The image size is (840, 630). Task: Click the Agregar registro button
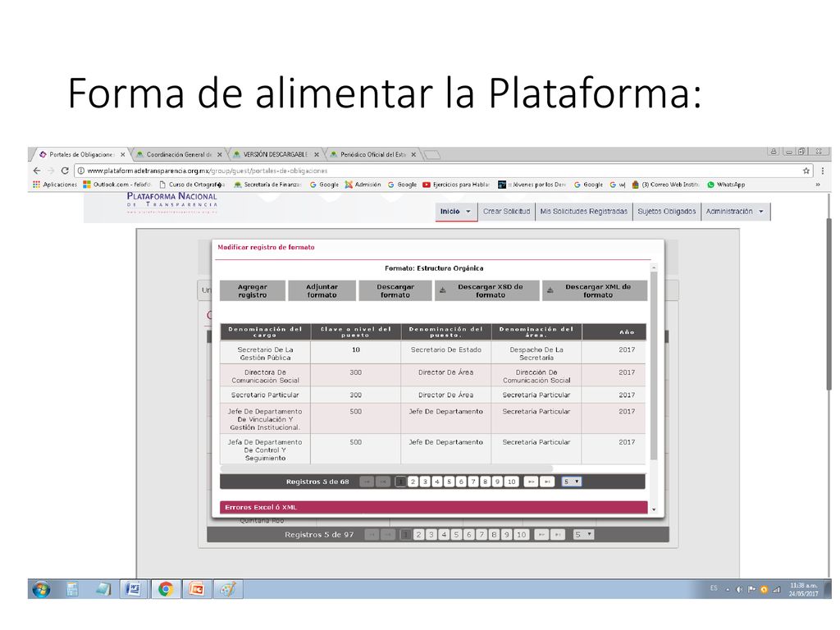click(253, 291)
